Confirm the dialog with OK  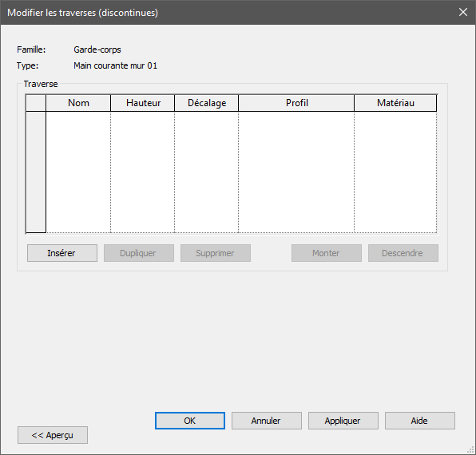[x=190, y=421]
